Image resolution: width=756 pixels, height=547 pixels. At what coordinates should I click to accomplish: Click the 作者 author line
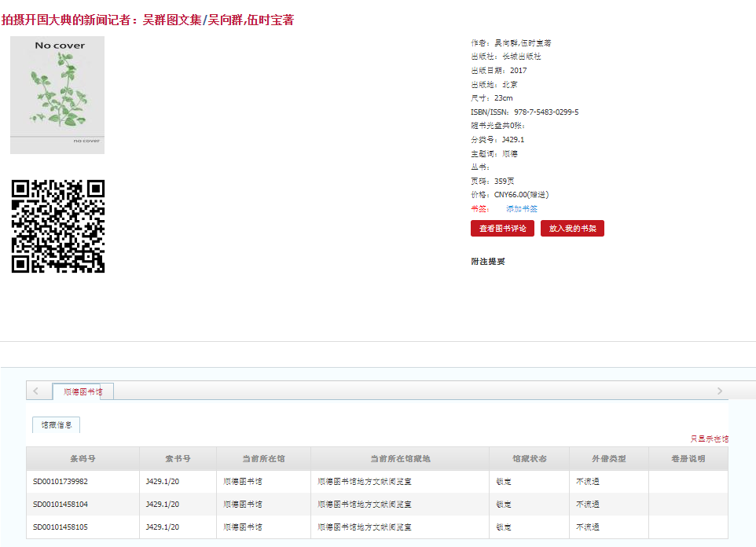511,43
